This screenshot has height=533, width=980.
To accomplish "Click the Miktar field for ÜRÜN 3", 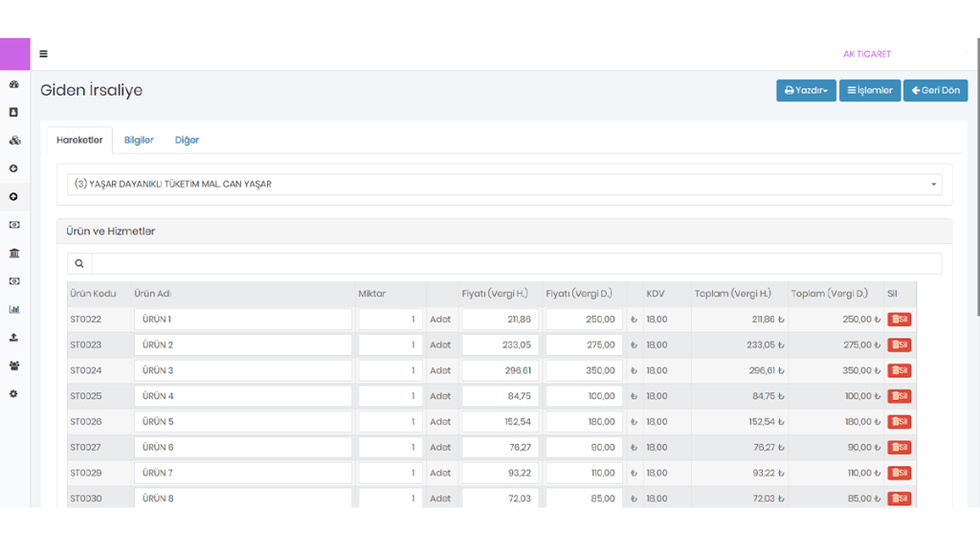I will pos(390,370).
